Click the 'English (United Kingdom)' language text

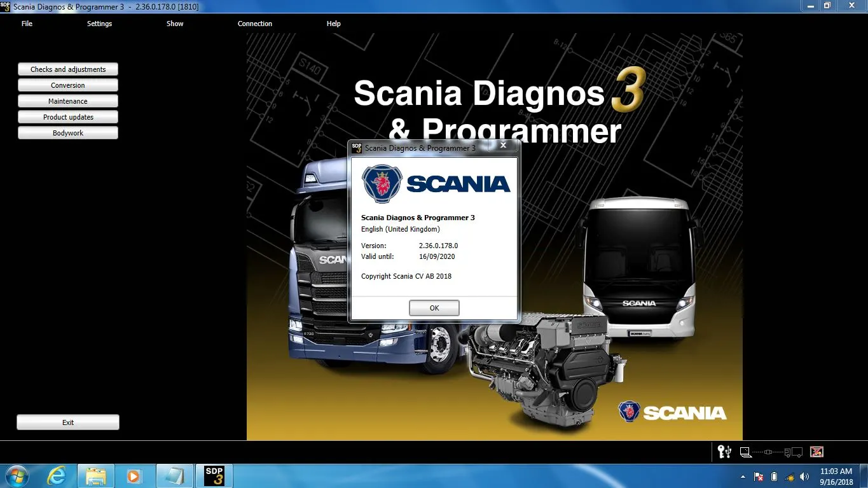(401, 229)
